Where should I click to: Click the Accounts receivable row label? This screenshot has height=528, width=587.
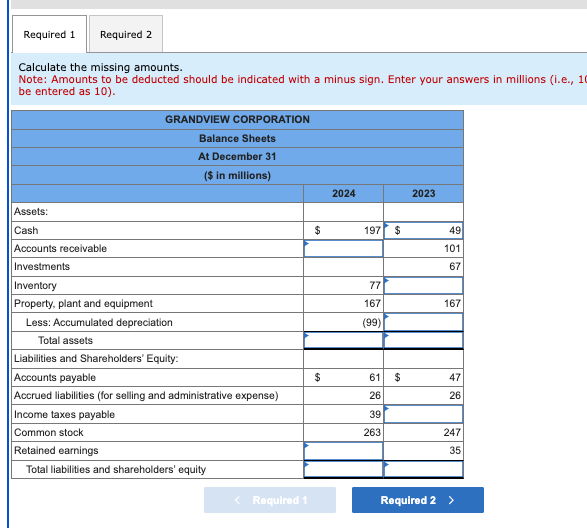pos(60,249)
